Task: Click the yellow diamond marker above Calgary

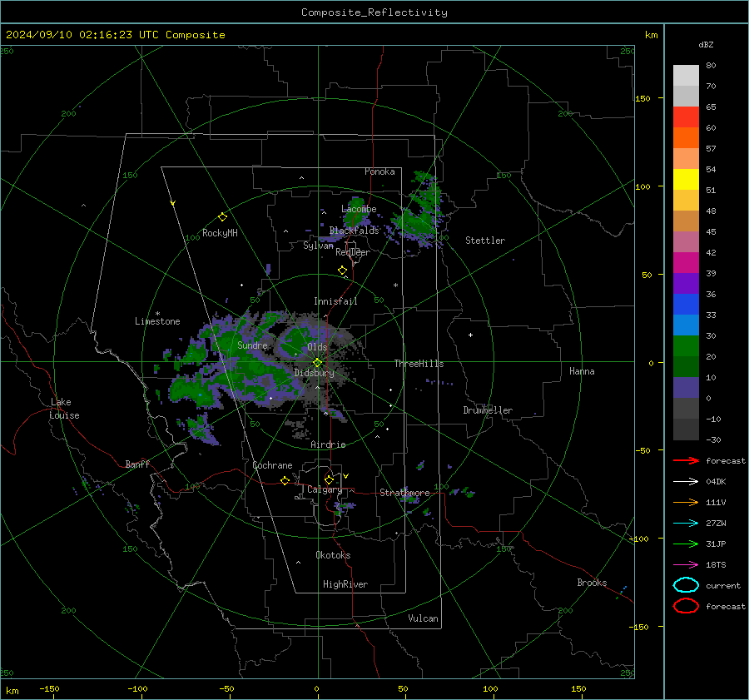Action: [329, 479]
